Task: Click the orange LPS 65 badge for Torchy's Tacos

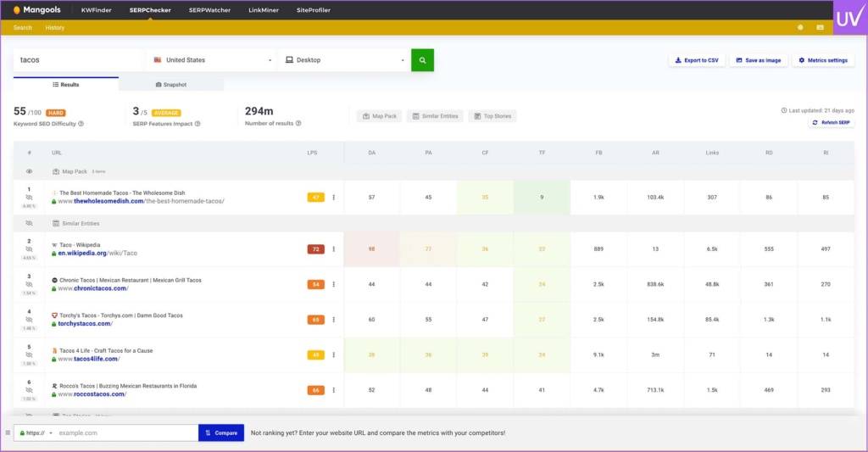Action: (x=316, y=320)
